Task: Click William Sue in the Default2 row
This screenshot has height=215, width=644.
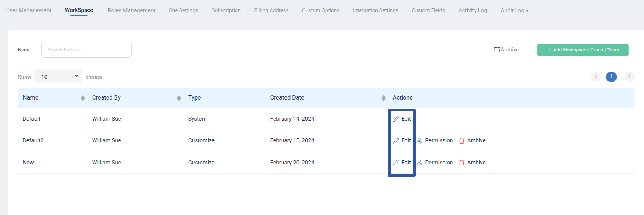Action: coord(106,140)
